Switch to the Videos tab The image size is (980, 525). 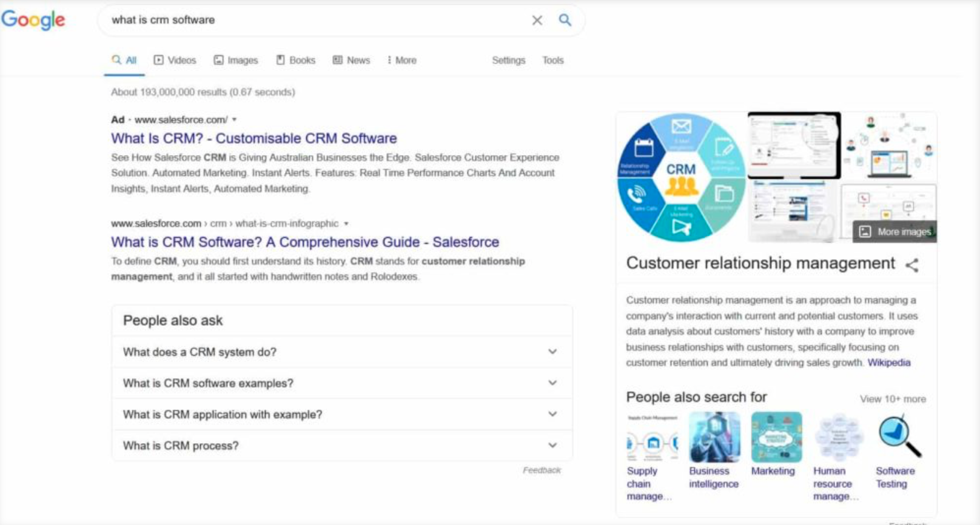click(175, 60)
